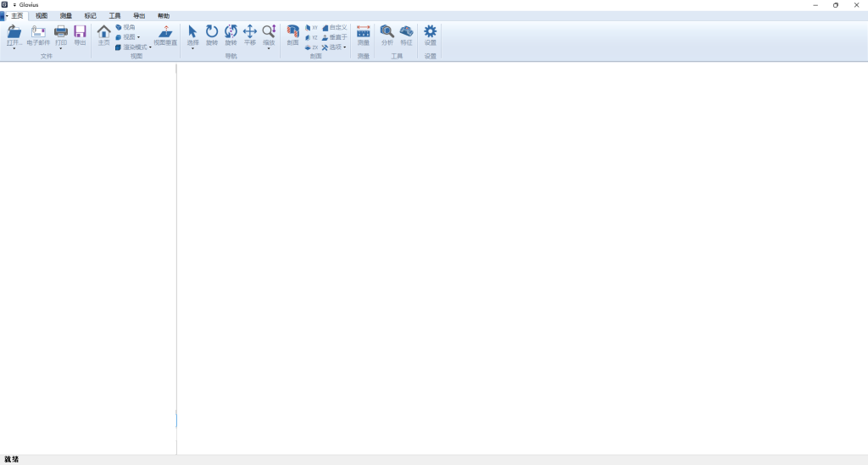
Task: Toggle the YZ section plane
Action: [311, 37]
